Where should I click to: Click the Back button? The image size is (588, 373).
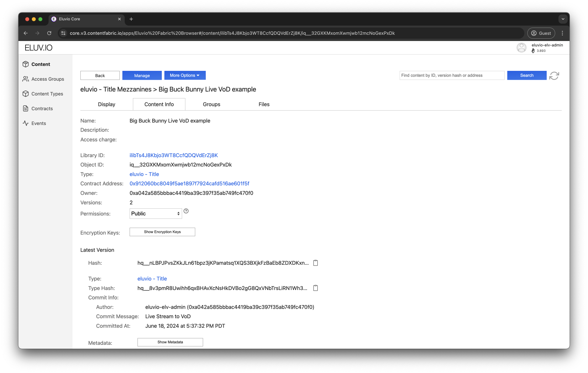(x=100, y=75)
